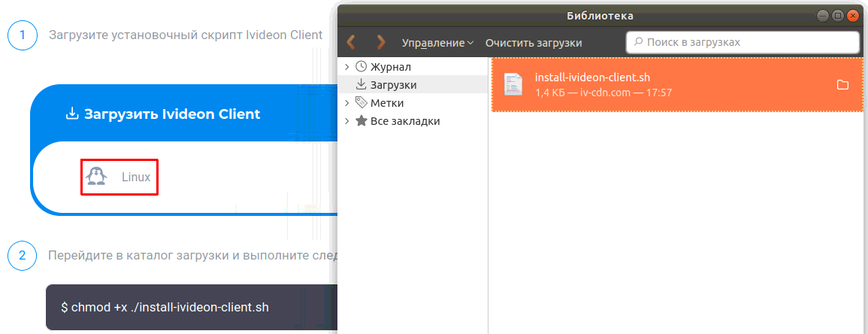The image size is (868, 334).
Task: Expand the Журнал tree node
Action: (347, 67)
